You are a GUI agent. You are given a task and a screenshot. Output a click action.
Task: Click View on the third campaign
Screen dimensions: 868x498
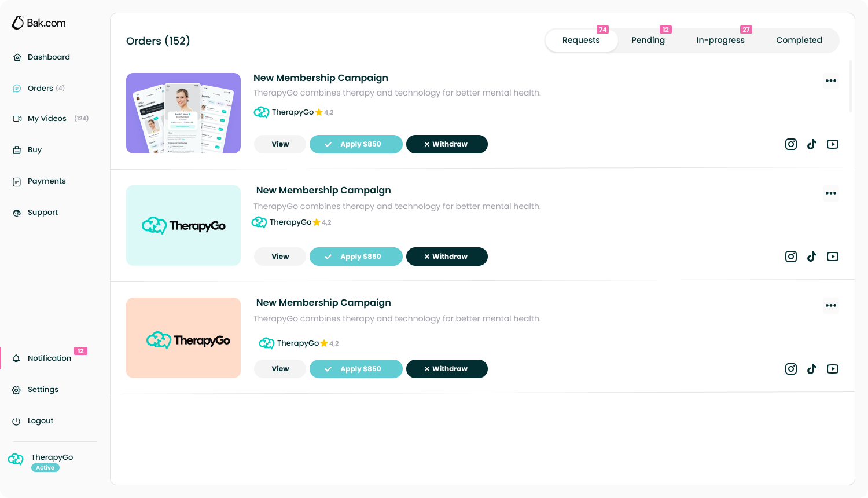point(280,369)
